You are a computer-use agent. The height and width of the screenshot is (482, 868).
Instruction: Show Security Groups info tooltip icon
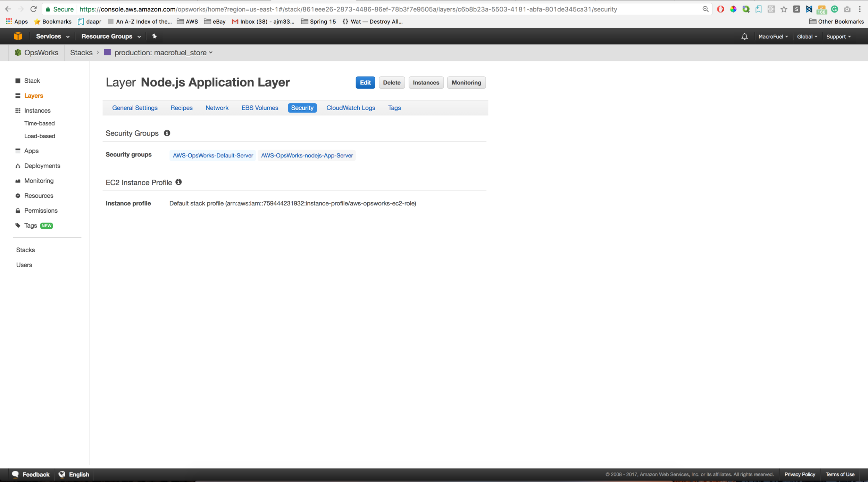click(x=167, y=133)
